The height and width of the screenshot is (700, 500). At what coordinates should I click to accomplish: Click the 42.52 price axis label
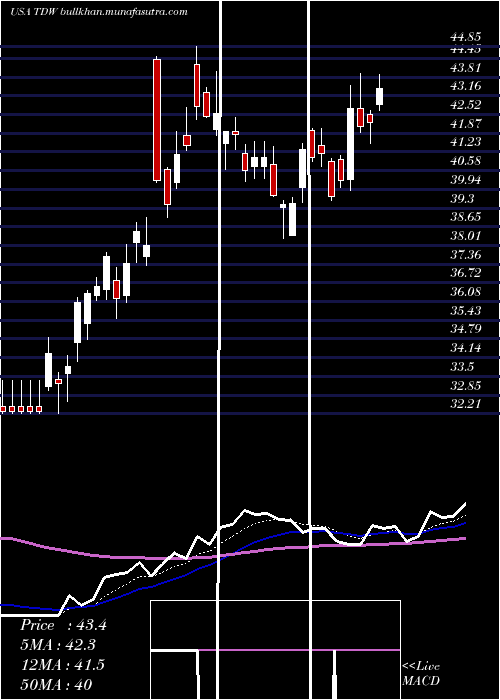coord(466,105)
